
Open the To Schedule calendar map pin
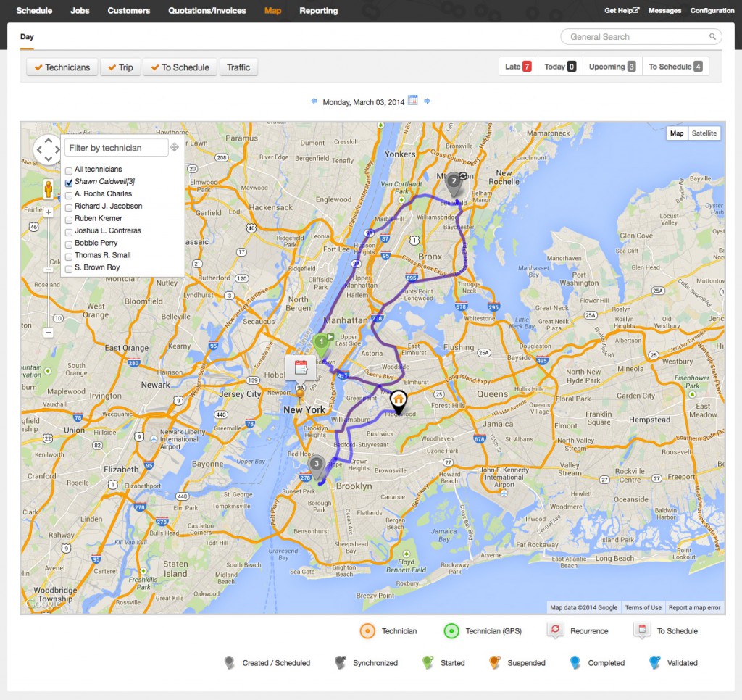tap(301, 369)
